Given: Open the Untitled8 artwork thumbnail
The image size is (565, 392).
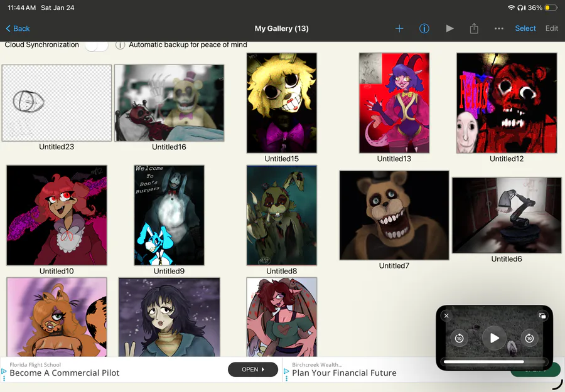Looking at the screenshot, I should (282, 215).
